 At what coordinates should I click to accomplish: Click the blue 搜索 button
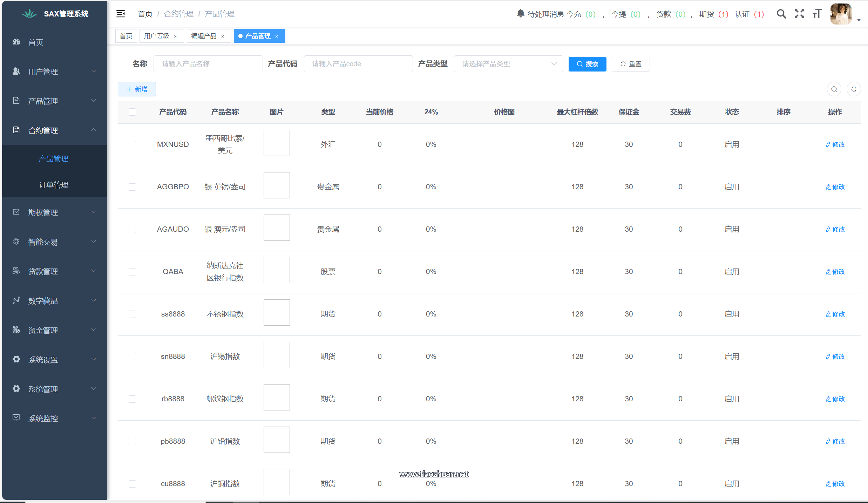(x=587, y=64)
